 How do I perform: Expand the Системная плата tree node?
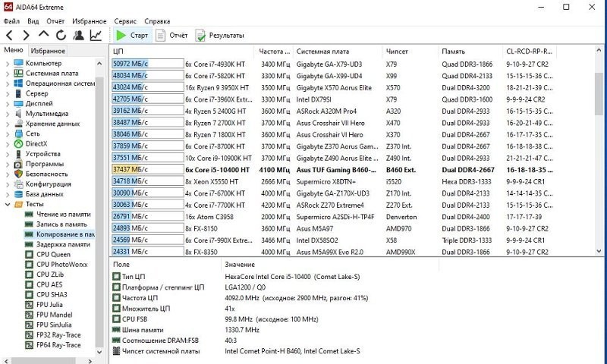click(x=8, y=73)
